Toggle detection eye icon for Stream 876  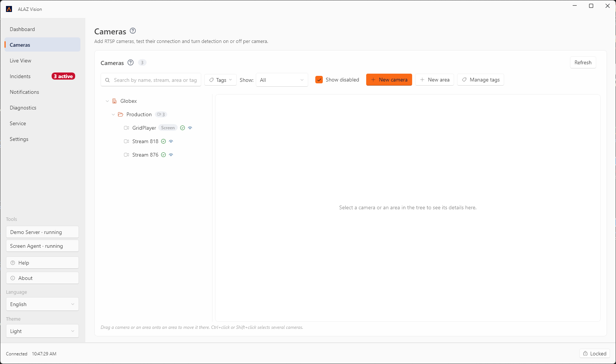point(171,155)
